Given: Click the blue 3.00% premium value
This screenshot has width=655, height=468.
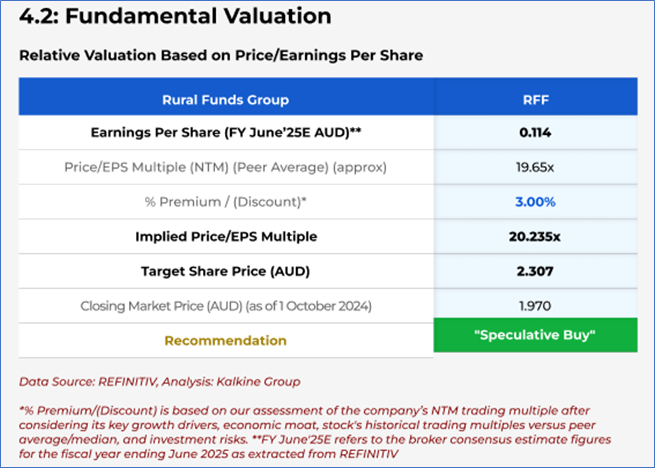Looking at the screenshot, I should point(535,202).
